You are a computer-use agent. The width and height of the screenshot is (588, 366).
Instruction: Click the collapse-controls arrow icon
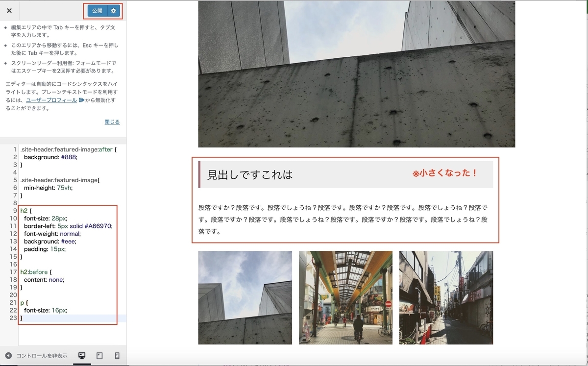point(8,356)
